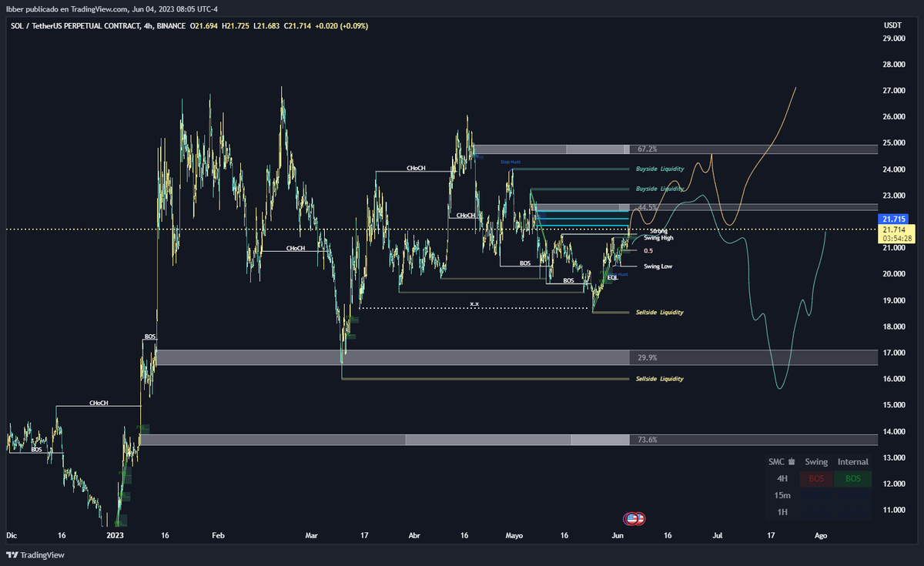924x566 pixels.
Task: Click the 44.5% zone label
Action: [648, 208]
